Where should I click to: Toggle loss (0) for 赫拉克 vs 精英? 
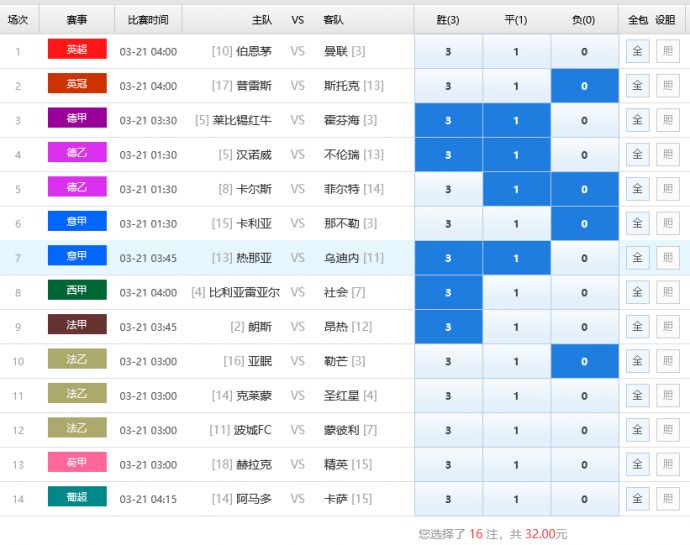click(x=584, y=465)
